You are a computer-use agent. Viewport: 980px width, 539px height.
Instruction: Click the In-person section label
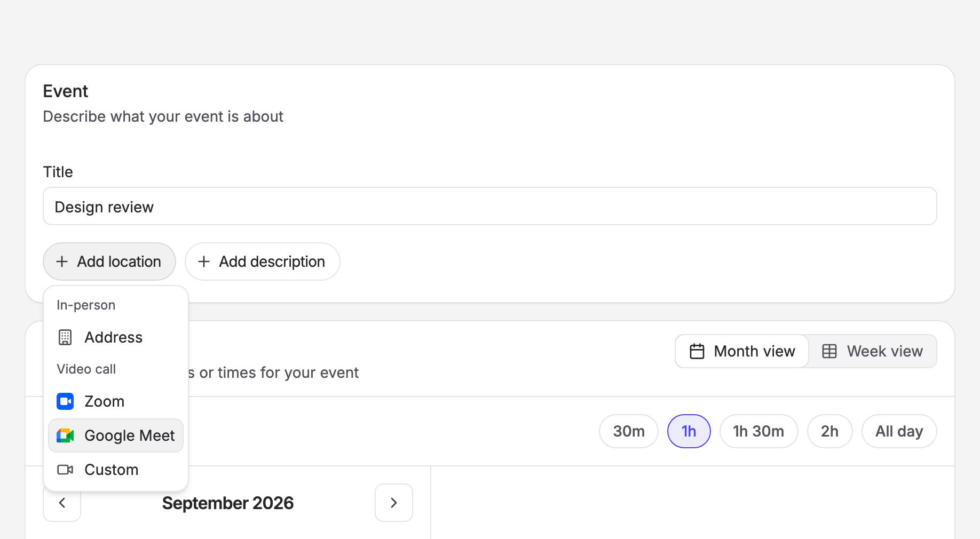click(86, 305)
